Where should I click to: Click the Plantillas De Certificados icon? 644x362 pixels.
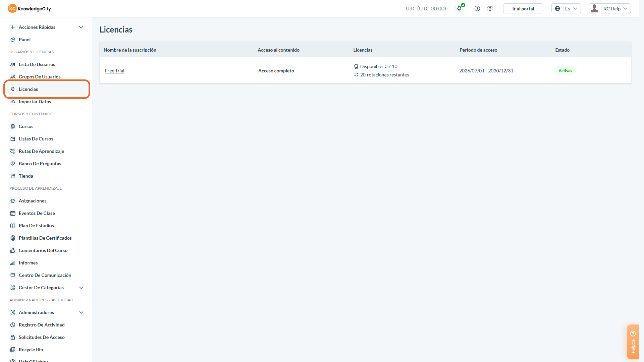(13, 238)
